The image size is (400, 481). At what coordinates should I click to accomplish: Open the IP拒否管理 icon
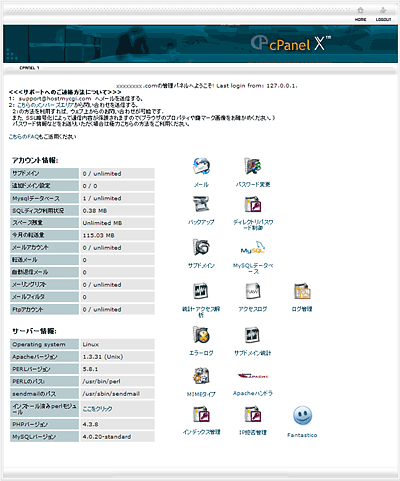(253, 414)
